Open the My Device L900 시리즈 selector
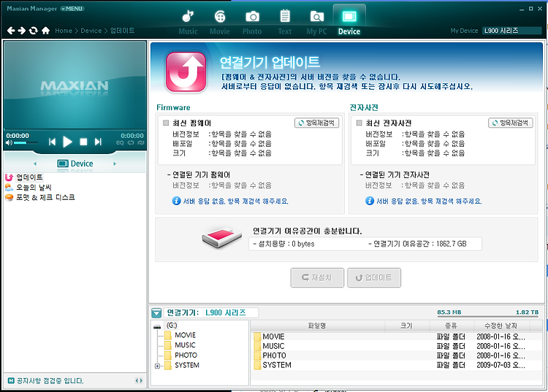Screen dimensions: 548x392 pos(512,31)
